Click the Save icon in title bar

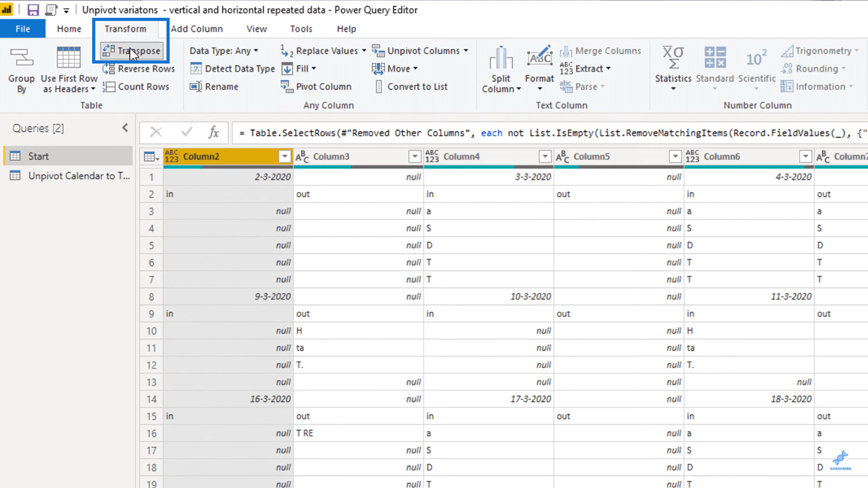(x=33, y=10)
